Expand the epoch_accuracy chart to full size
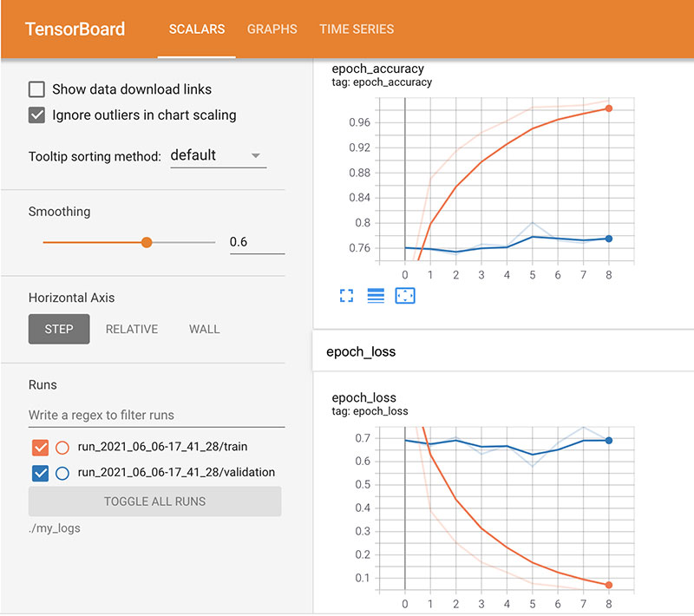The width and height of the screenshot is (694, 616). coord(347,296)
